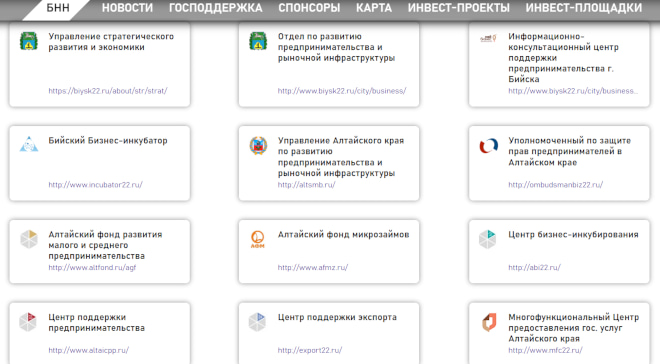660x364 pixels.
Task: Click title Бийский Бизнес-инкубатор
Action: click(108, 141)
